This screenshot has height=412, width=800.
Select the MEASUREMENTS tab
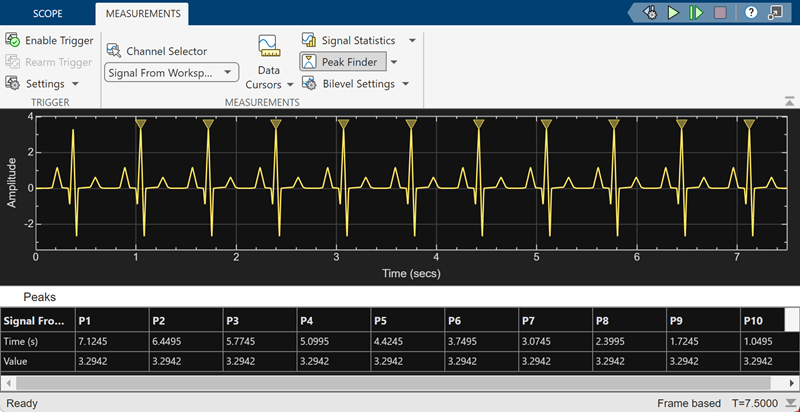[141, 14]
